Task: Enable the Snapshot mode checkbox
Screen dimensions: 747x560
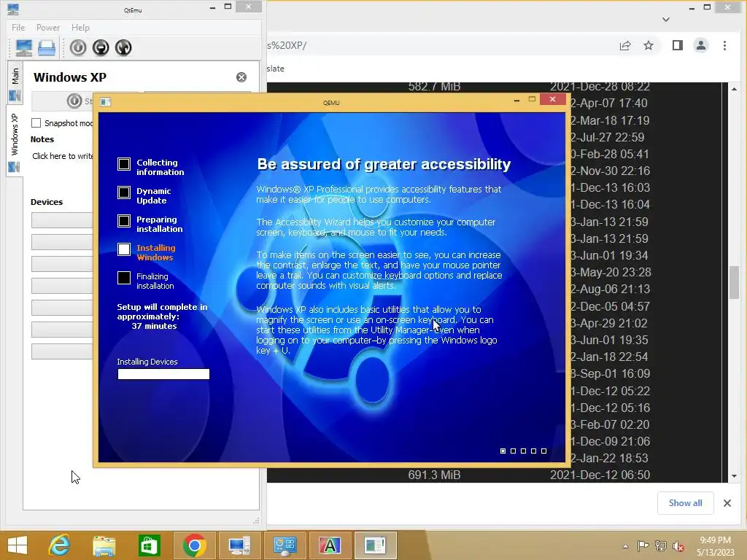Action: [36, 122]
